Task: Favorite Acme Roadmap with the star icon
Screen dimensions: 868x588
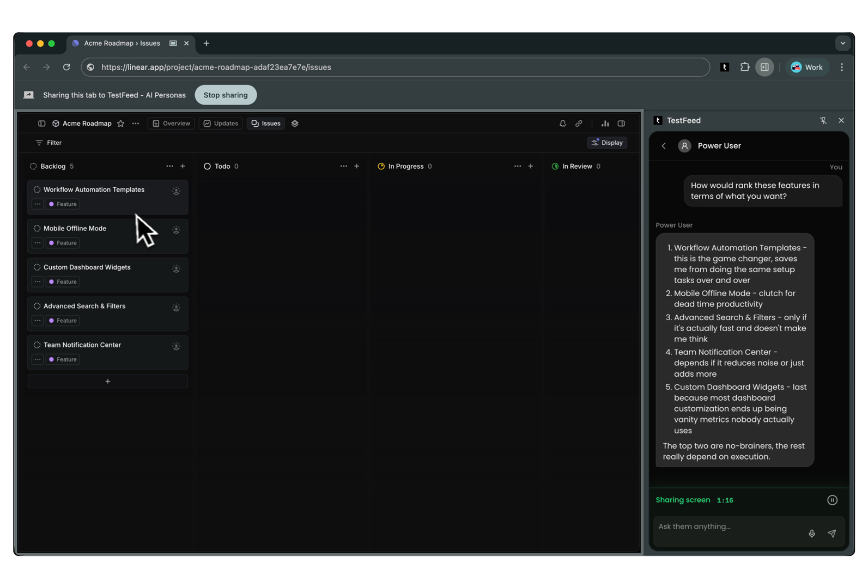Action: pos(121,124)
